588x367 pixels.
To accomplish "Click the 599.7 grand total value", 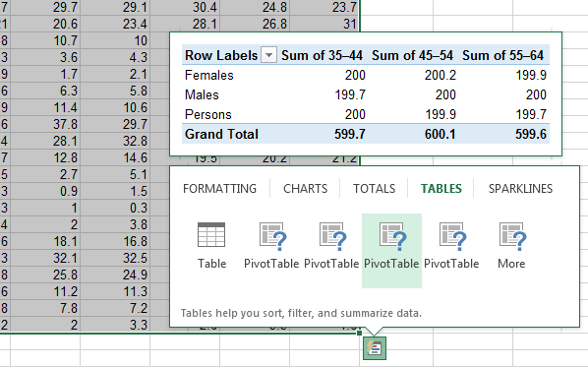I will tap(350, 134).
